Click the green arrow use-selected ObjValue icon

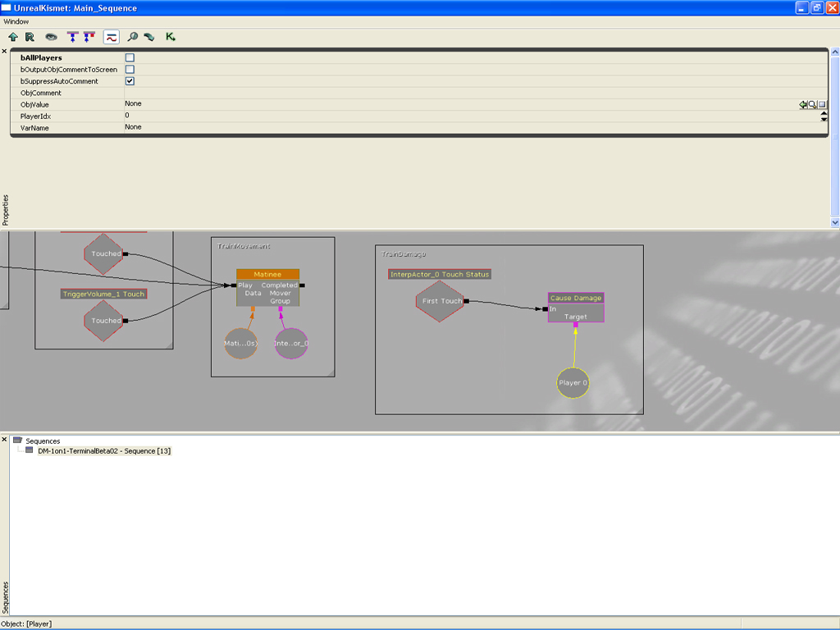pos(803,104)
